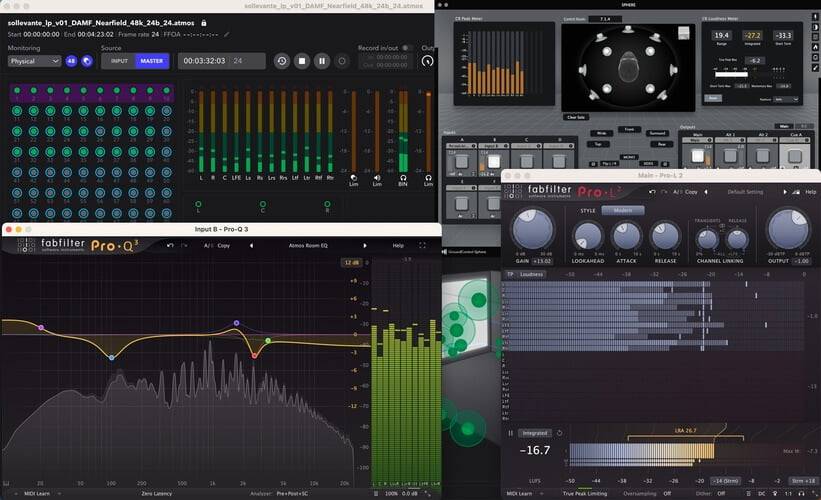Undo in Pro-L 2
This screenshot has height=500, width=821.
[x=652, y=192]
